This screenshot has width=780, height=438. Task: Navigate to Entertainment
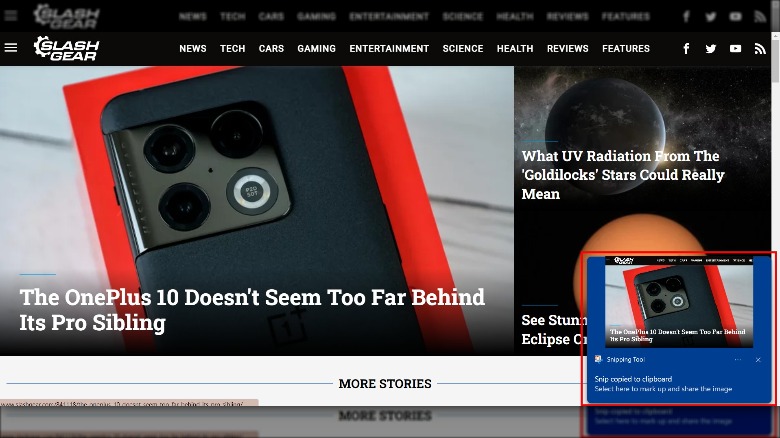(389, 48)
